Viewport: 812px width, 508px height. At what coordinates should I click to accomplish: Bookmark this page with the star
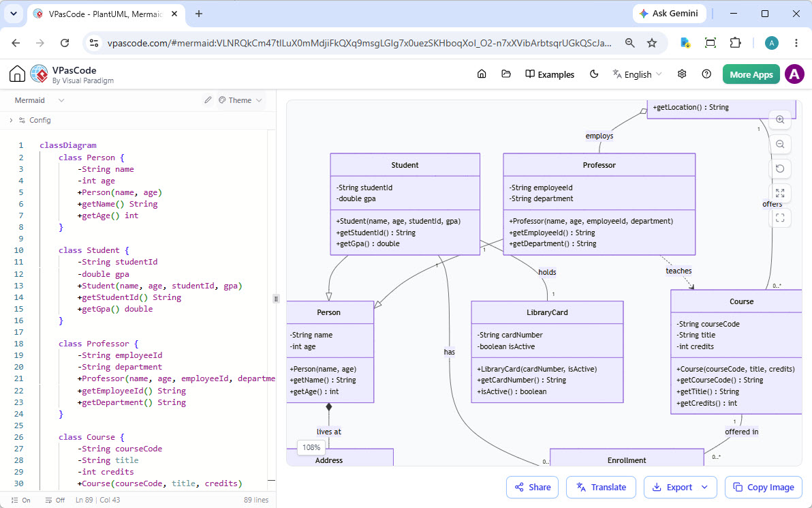652,43
